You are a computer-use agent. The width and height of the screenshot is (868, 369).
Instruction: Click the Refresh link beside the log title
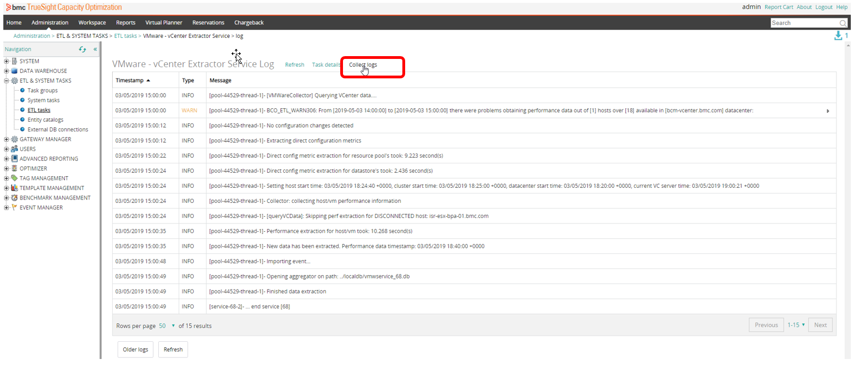click(x=295, y=65)
